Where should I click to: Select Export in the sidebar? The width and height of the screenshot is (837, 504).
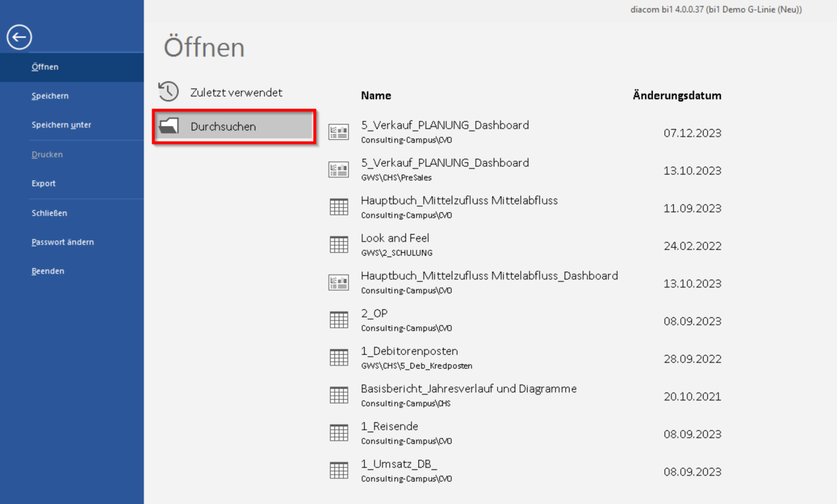point(72,183)
